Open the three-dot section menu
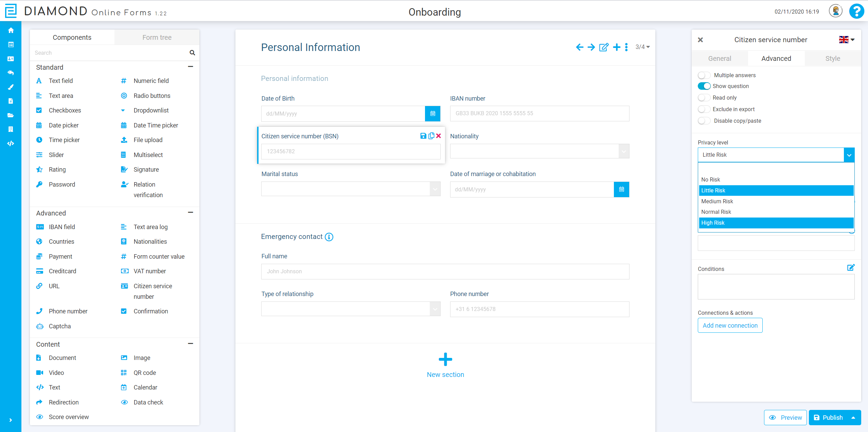The width and height of the screenshot is (868, 432). (x=626, y=47)
